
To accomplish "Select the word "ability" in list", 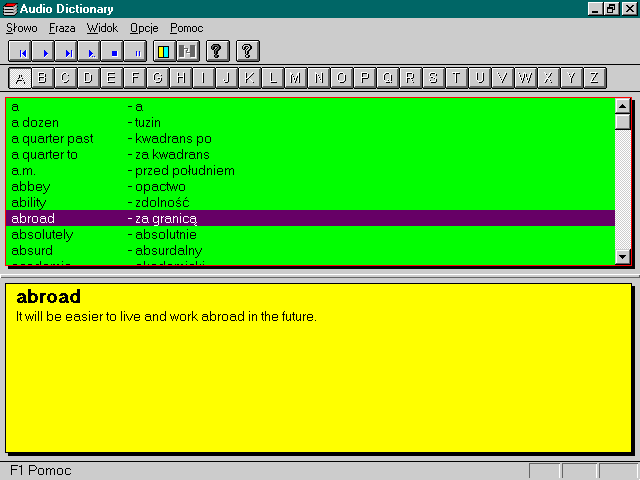I will (29, 202).
